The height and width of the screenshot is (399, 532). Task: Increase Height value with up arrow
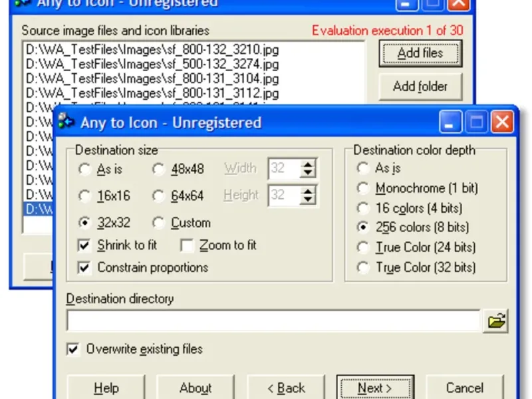click(x=308, y=191)
